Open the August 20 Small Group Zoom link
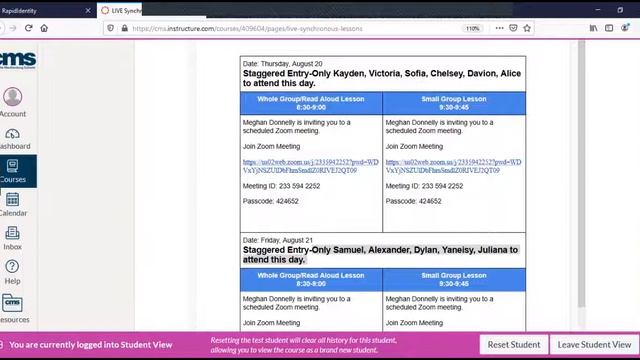 coord(453,166)
